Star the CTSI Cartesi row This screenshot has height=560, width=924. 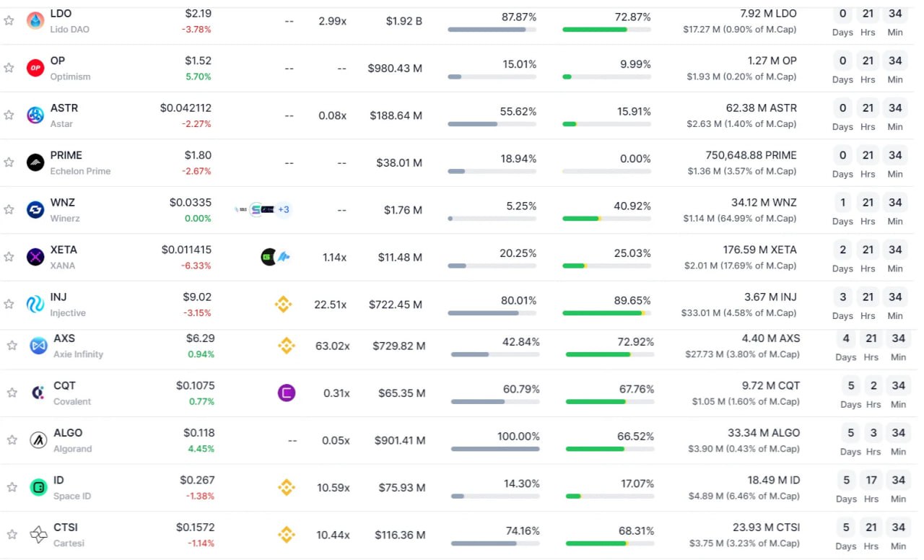[12, 535]
